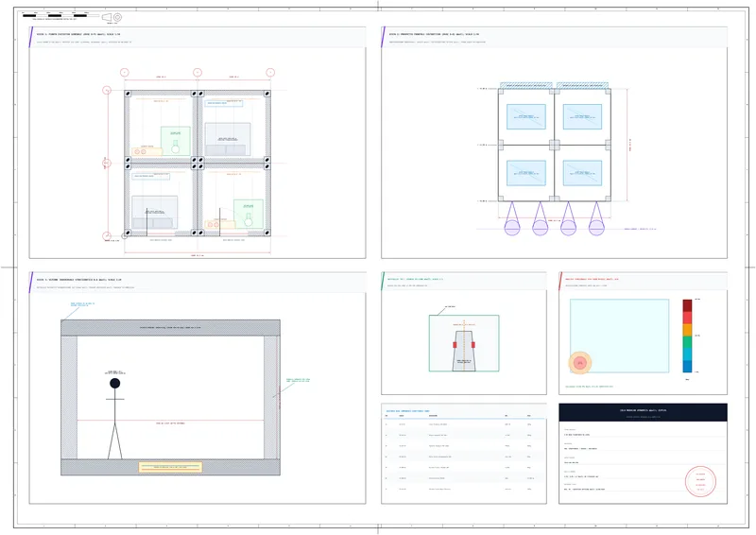Select green equipment box in plan's upper-left room
Viewport: 756px width, 535px height.
click(176, 141)
